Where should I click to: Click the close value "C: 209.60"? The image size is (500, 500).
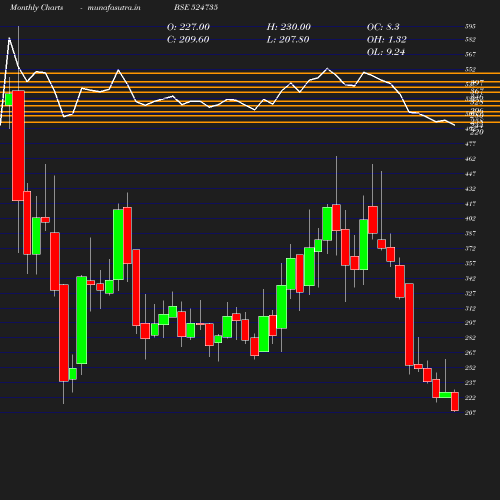[188, 40]
